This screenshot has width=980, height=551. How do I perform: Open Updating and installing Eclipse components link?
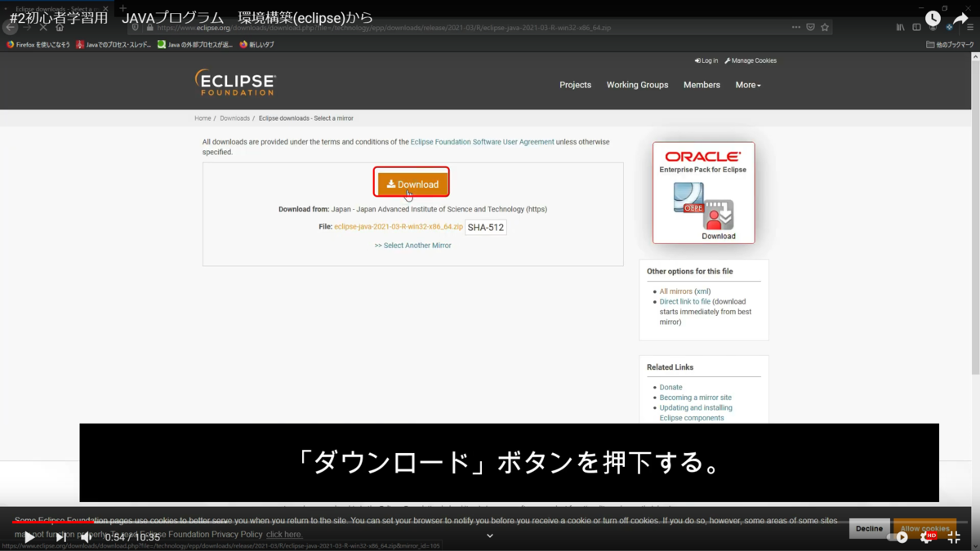tap(696, 413)
